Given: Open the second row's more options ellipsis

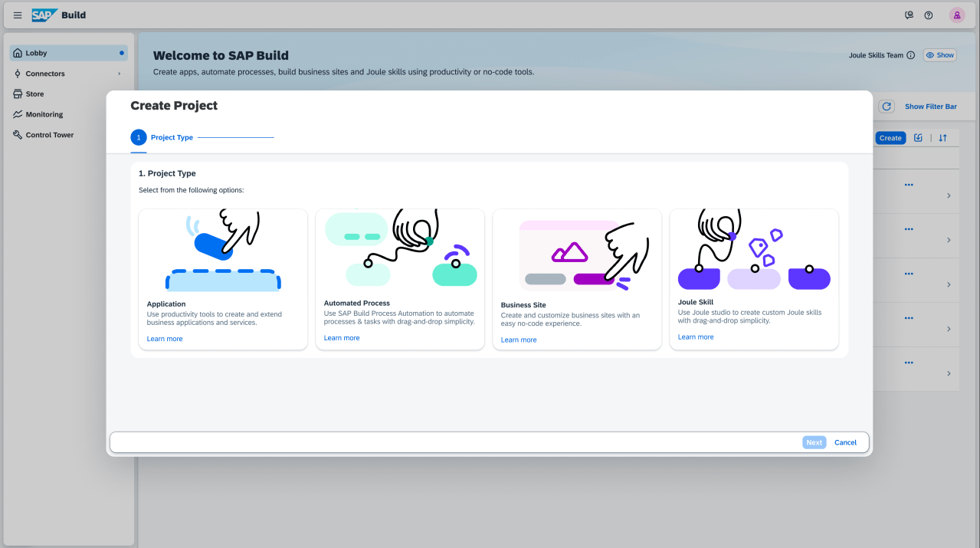Looking at the screenshot, I should (909, 229).
